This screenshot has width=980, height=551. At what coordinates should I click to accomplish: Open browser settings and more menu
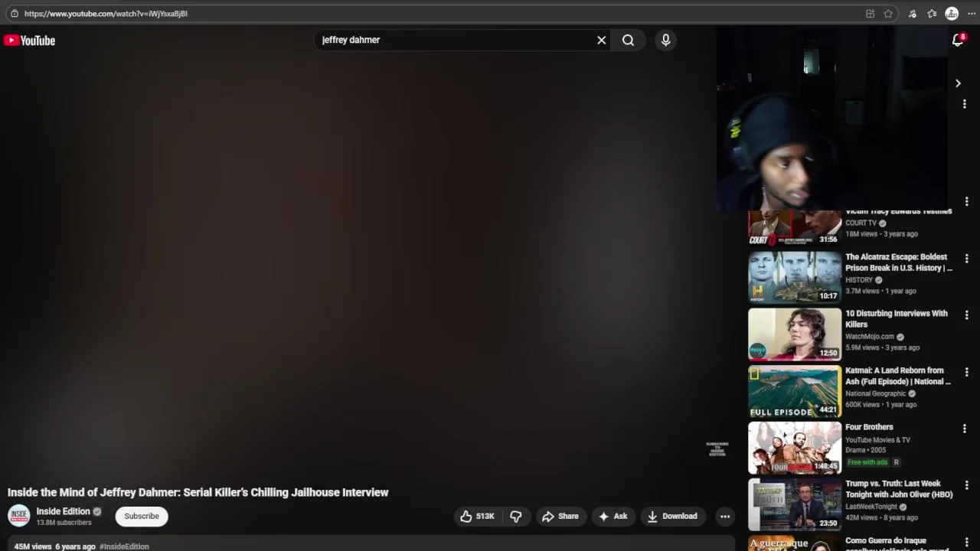(x=972, y=13)
